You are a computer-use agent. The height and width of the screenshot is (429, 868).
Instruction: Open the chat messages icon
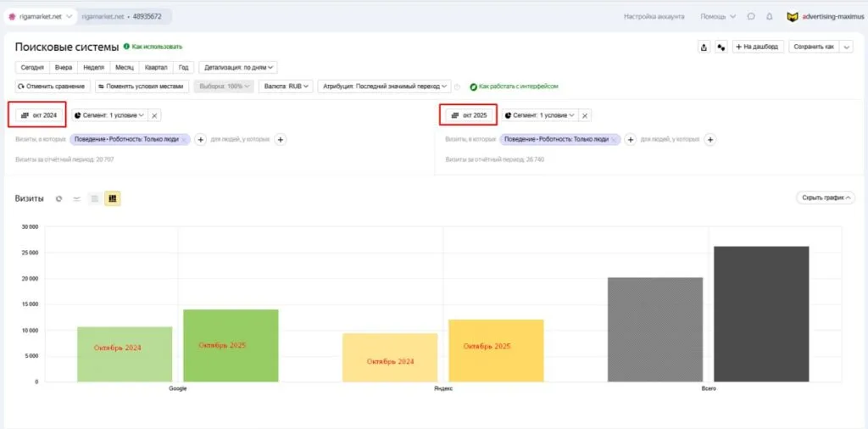tap(751, 17)
